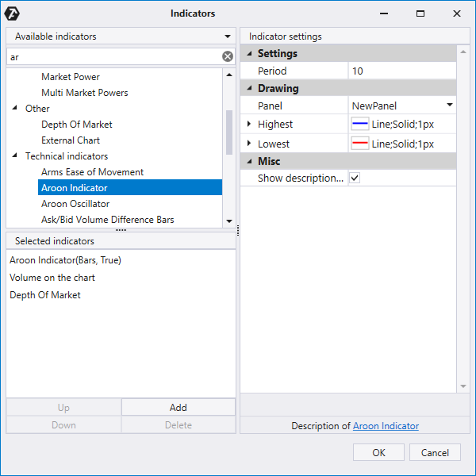The image size is (476, 476).
Task: Open the Aroon Indicator description link
Action: (386, 426)
